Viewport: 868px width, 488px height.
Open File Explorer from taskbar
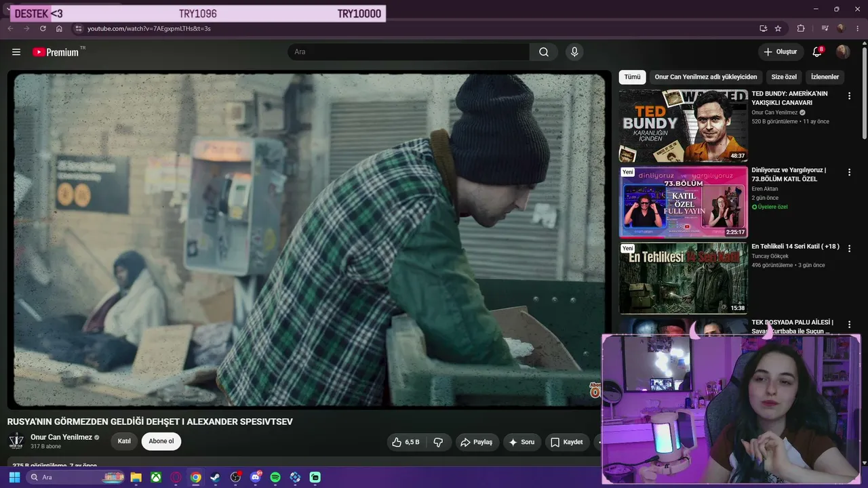[136, 477]
